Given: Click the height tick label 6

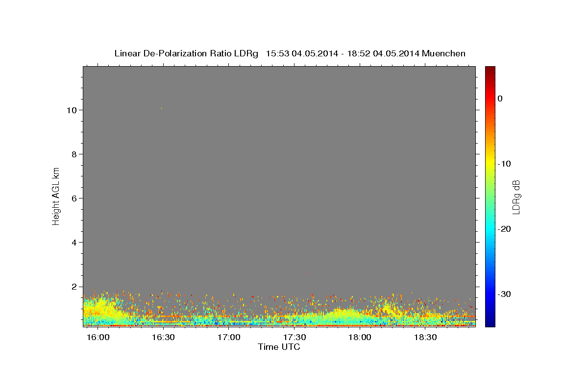Looking at the screenshot, I should pos(74,198).
